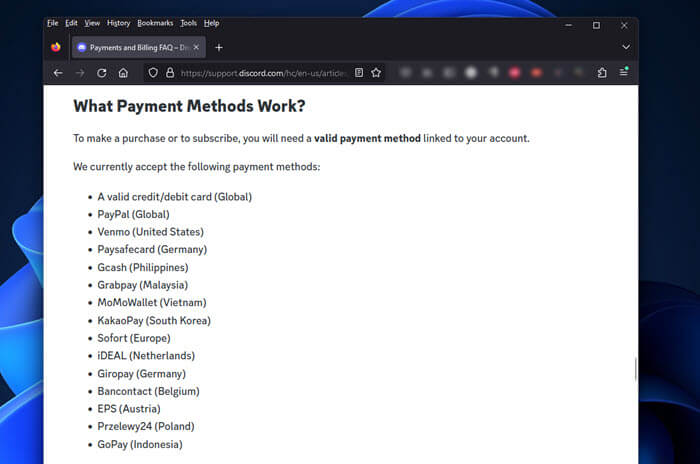
Task: Open the tracking protection shield icon
Action: 153,73
